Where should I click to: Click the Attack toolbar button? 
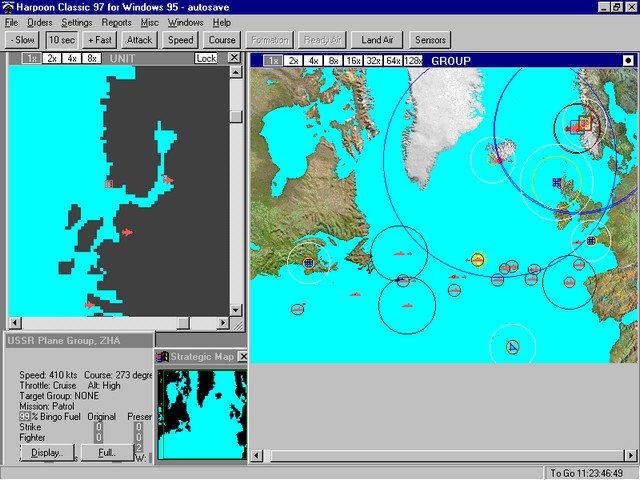[140, 40]
